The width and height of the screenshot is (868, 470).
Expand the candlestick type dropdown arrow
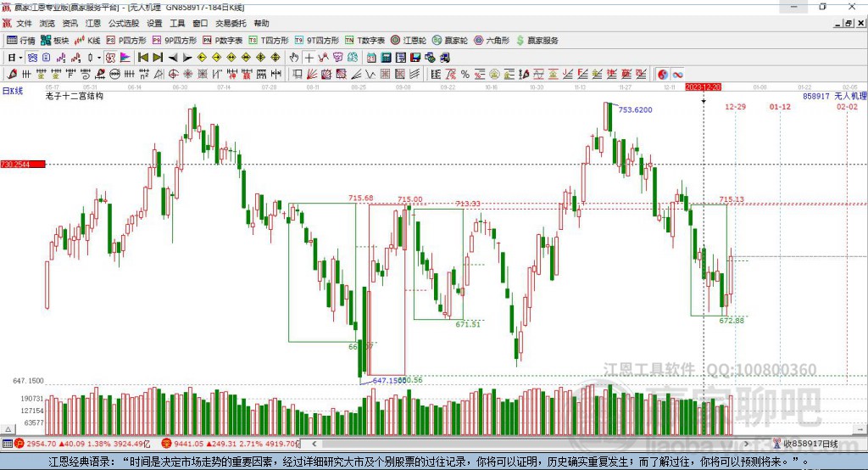pyautogui.click(x=99, y=58)
